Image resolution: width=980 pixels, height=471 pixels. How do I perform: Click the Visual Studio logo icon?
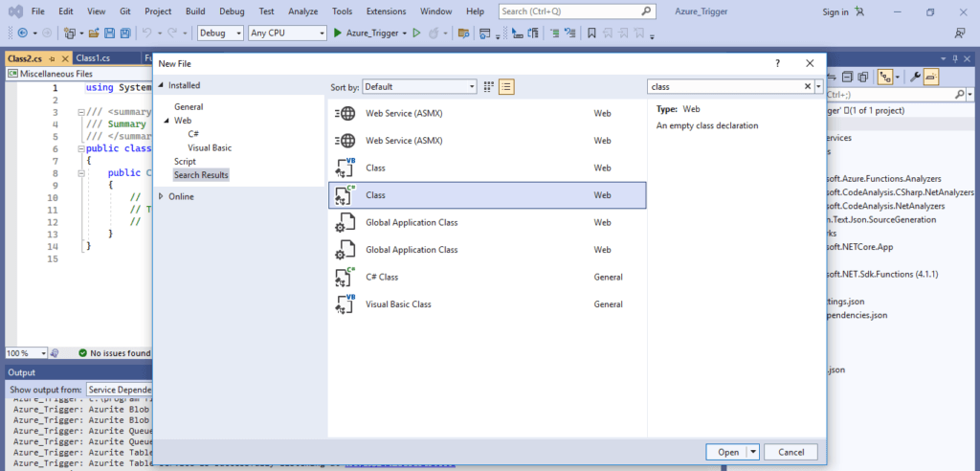coord(16,11)
